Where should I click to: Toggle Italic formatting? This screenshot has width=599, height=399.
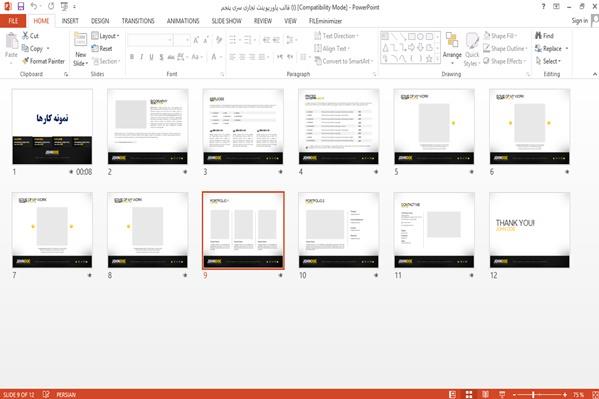(x=142, y=57)
